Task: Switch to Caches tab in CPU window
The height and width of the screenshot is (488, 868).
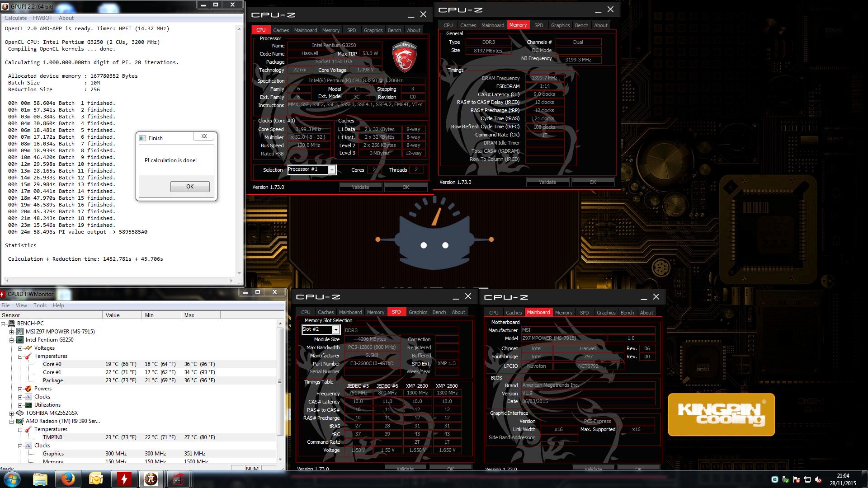Action: pos(281,30)
